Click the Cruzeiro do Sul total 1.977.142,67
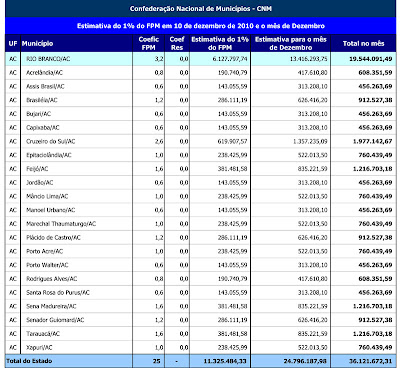This screenshot has width=400, height=368. [373, 141]
